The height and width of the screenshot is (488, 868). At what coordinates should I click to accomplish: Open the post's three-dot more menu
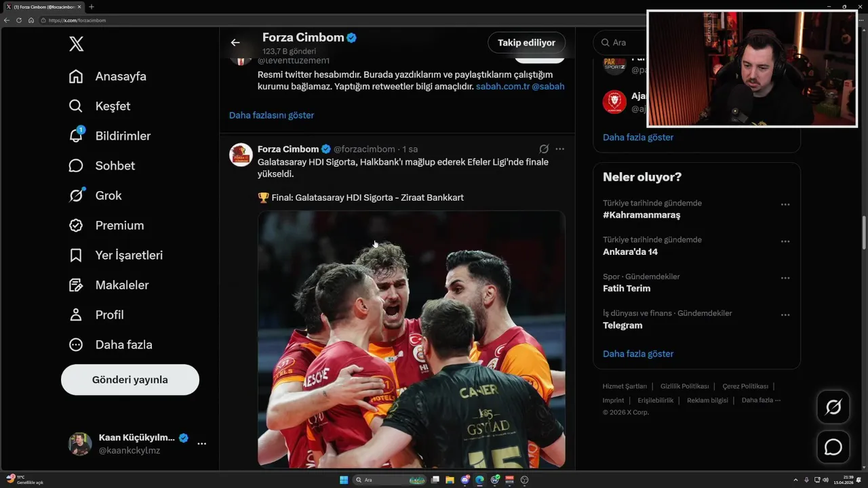click(x=559, y=149)
